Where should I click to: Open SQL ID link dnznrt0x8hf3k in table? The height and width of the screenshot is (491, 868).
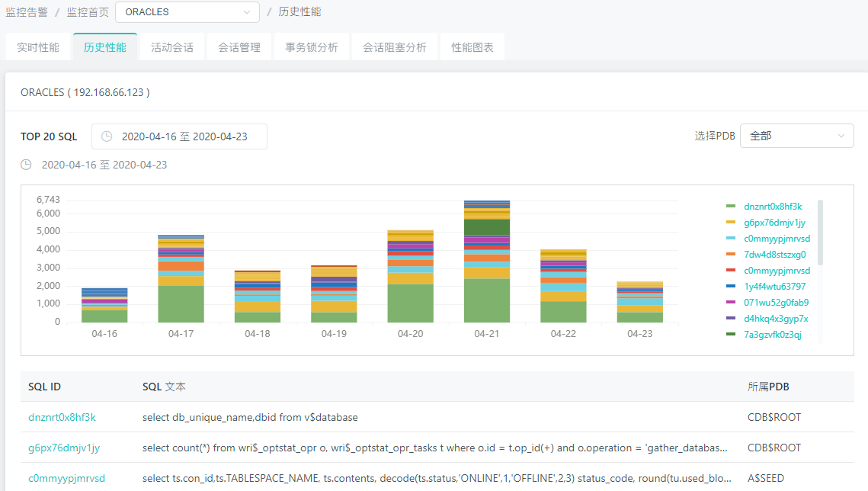point(62,417)
